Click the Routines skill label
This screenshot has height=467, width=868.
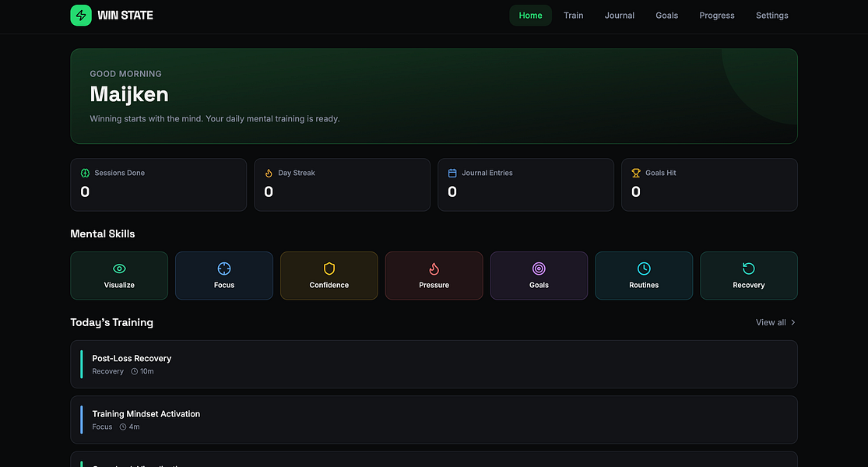click(x=644, y=285)
